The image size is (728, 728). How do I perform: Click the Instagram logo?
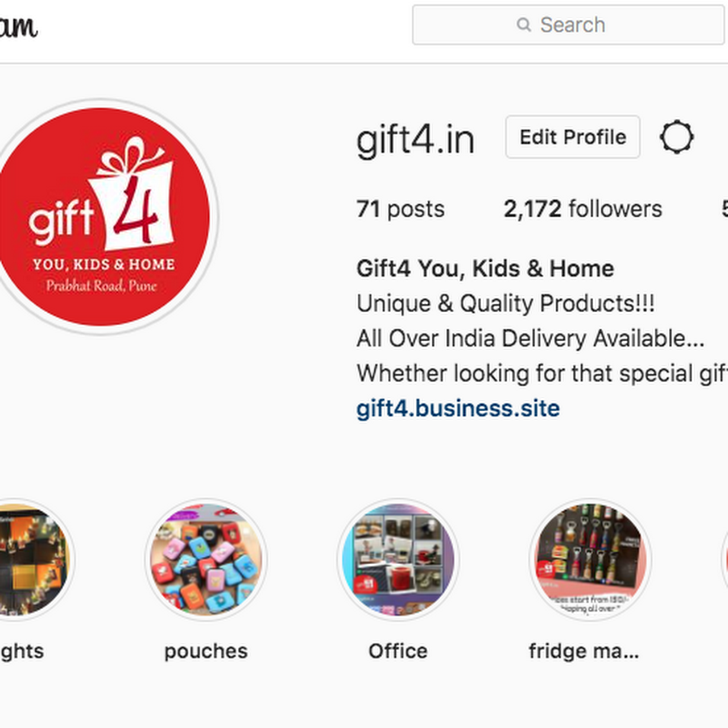pos(19,25)
